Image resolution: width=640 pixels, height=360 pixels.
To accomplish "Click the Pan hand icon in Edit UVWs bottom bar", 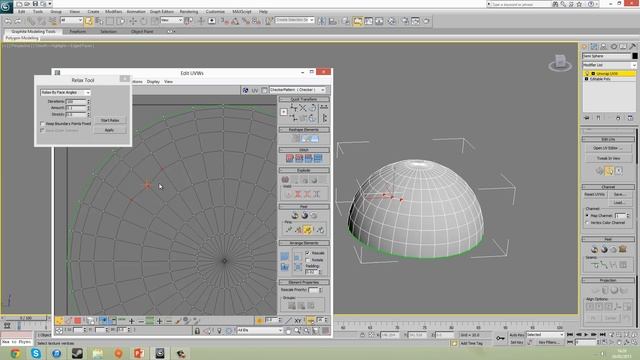I will 289,331.
